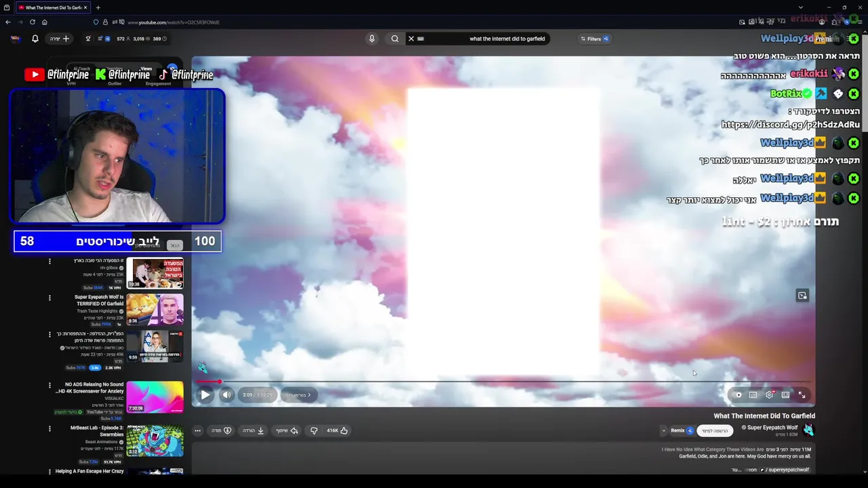Click the video title What The Internet Did To Garfield

point(764,416)
